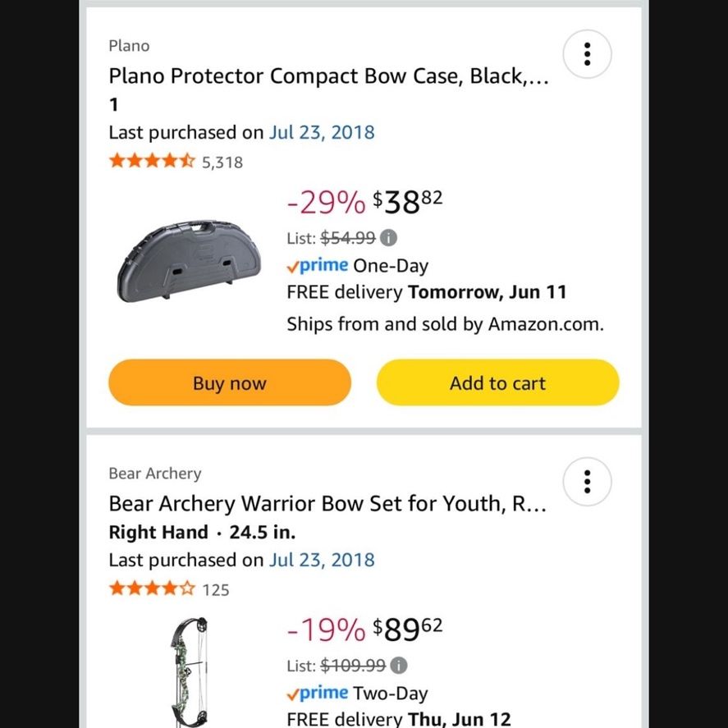The image size is (728, 728).
Task: Open Jul 23, 2018 order for Plano case
Action: pos(322,133)
